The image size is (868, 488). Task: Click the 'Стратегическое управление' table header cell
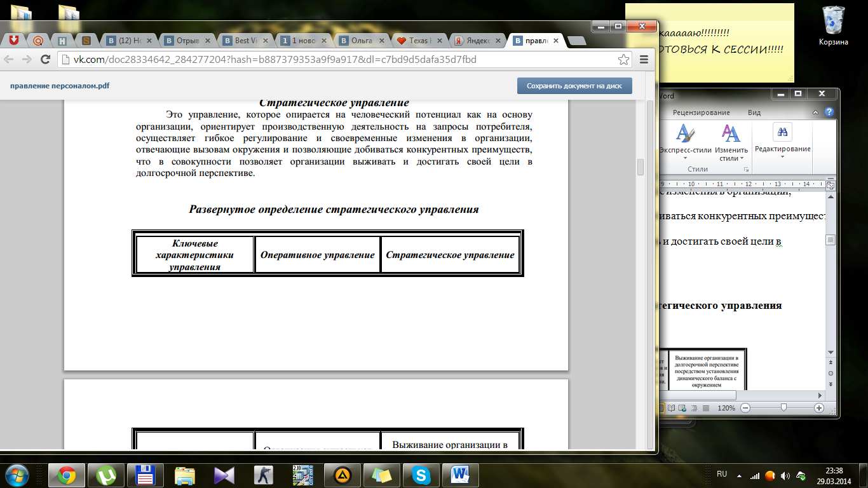450,255
